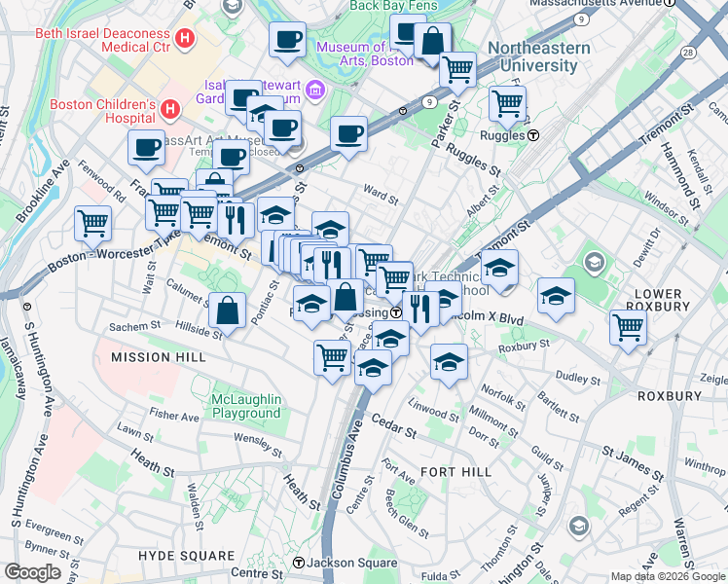Select the Jackson Square station T icon
The image size is (728, 584).
[x=299, y=564]
